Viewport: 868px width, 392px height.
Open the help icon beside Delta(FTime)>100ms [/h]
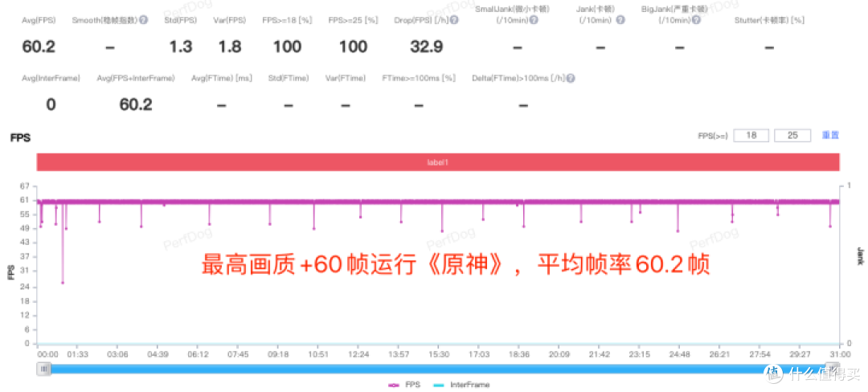pyautogui.click(x=570, y=79)
